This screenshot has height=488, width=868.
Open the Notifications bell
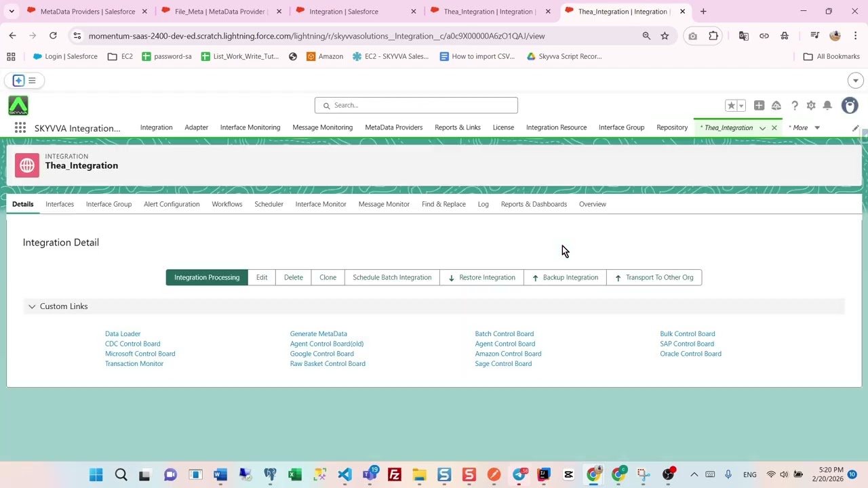pos(827,105)
